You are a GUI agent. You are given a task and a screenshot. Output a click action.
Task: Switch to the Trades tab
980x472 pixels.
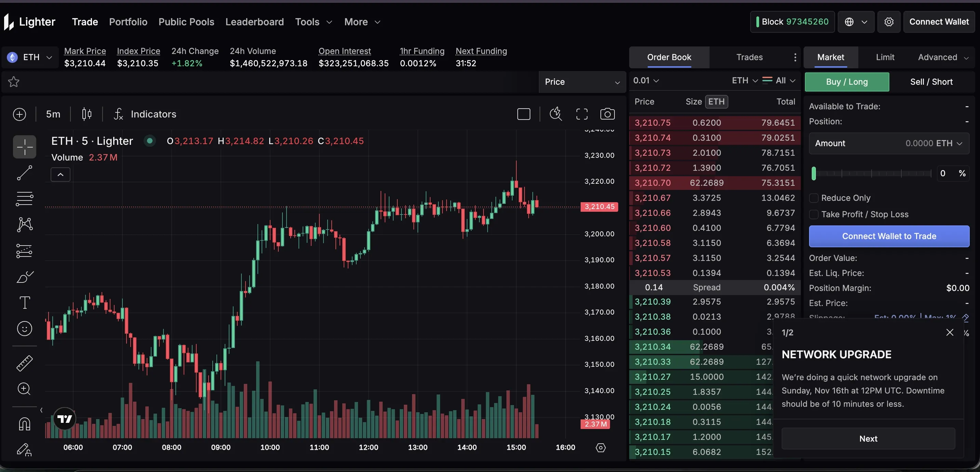(x=749, y=57)
